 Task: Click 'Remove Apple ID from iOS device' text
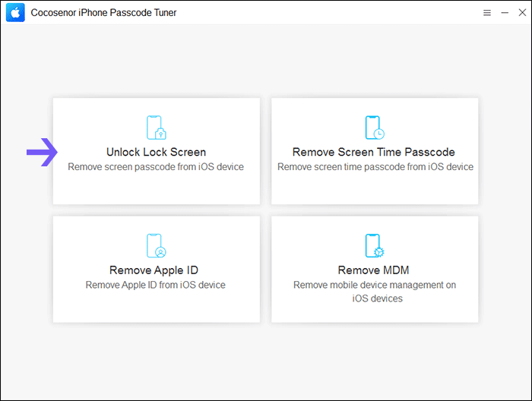[155, 285]
